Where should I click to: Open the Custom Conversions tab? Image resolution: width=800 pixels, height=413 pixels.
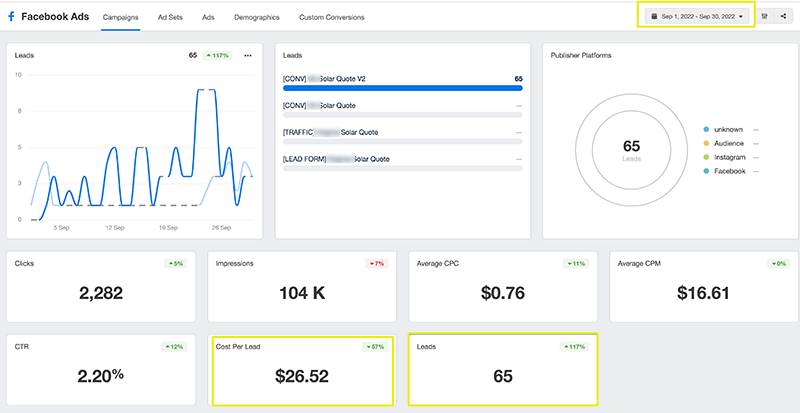pos(332,17)
